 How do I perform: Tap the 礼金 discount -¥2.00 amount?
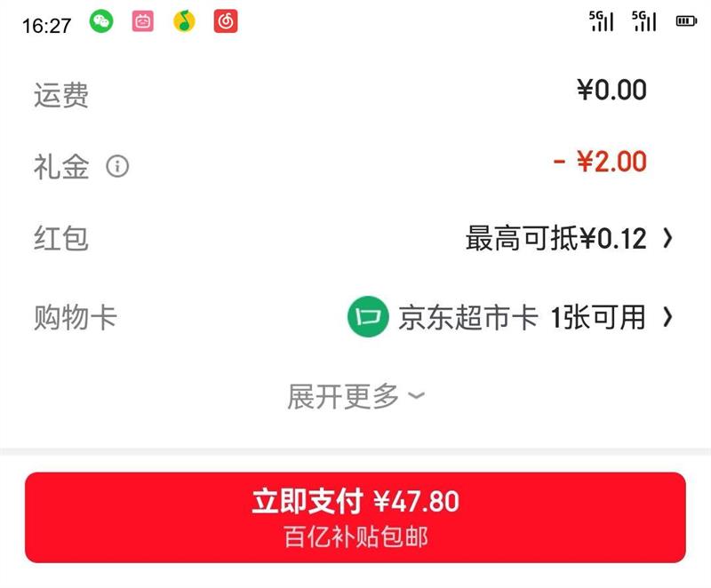(x=600, y=162)
